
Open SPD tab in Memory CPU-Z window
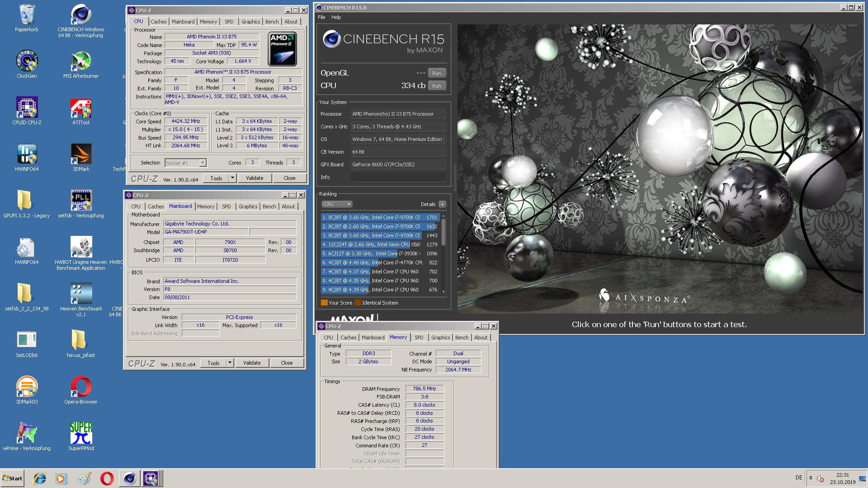click(419, 338)
